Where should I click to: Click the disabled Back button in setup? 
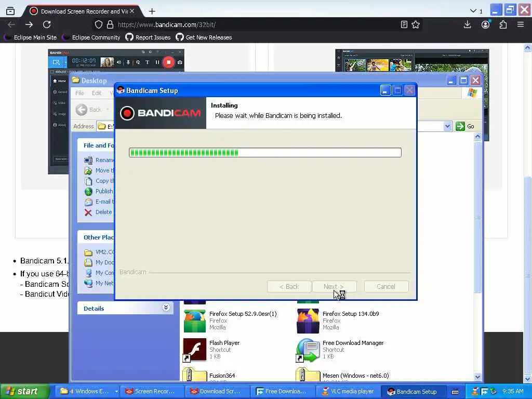tap(289, 287)
